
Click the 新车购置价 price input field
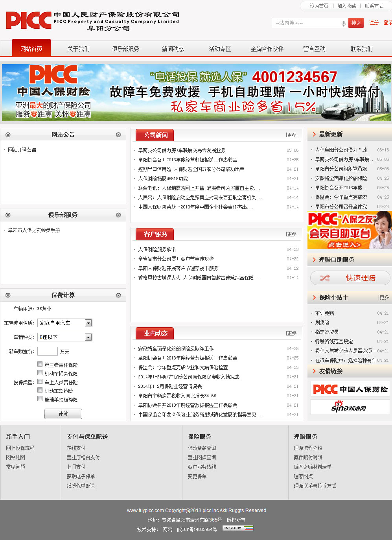[x=48, y=351]
